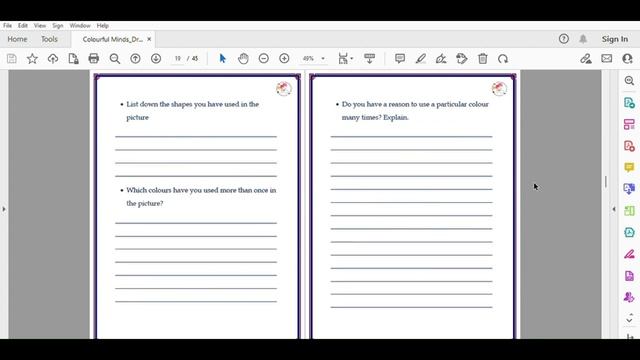640x360 pixels.
Task: Click the upload to cloud icon
Action: [53, 59]
